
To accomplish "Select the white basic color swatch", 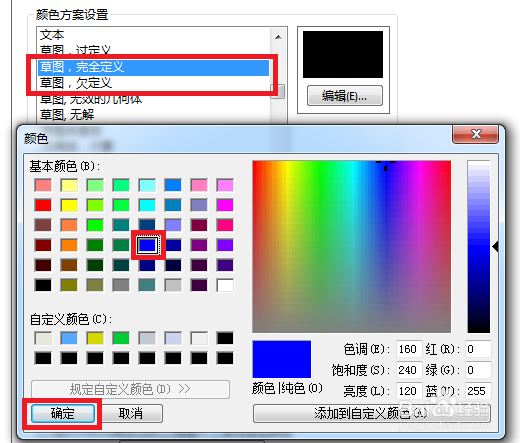I will tap(225, 285).
